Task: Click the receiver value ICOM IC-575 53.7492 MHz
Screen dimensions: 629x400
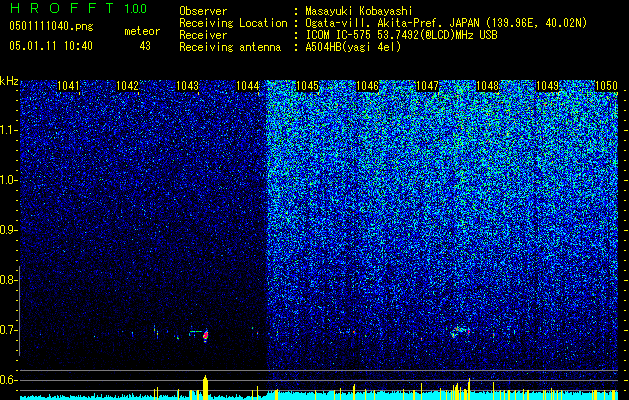Action: [401, 35]
